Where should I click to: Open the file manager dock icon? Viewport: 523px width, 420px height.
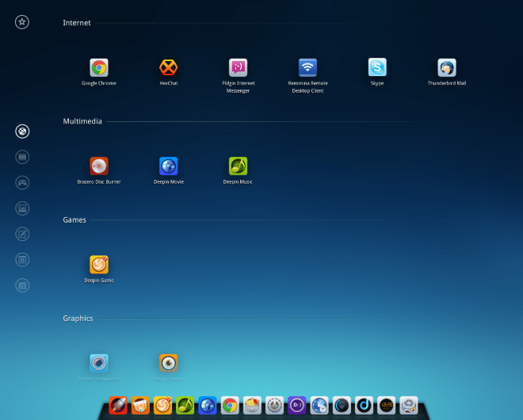tap(252, 405)
